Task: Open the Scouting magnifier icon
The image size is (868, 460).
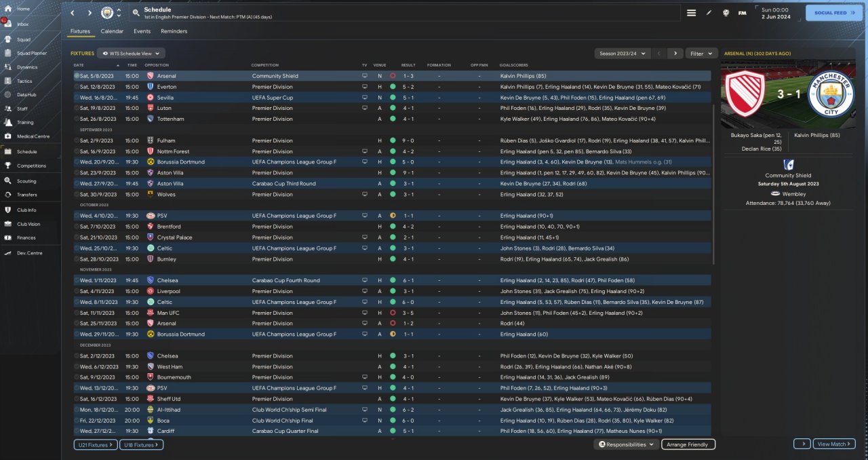Action: click(9, 181)
